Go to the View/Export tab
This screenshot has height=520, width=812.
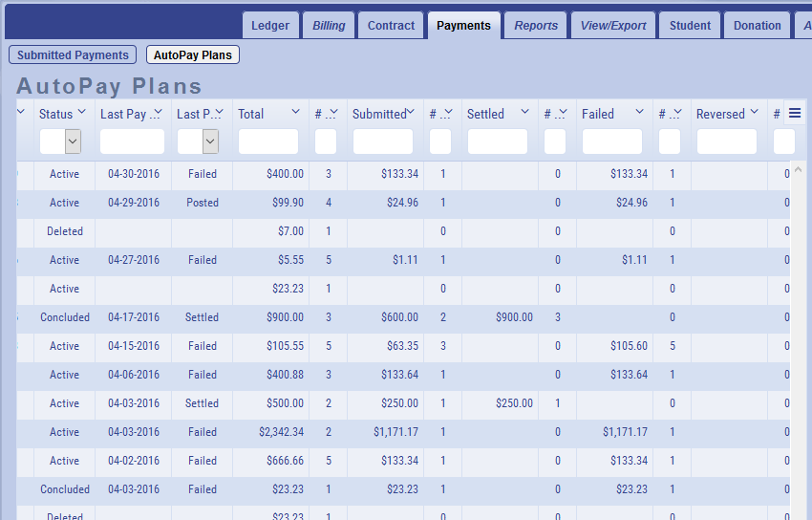click(x=613, y=26)
